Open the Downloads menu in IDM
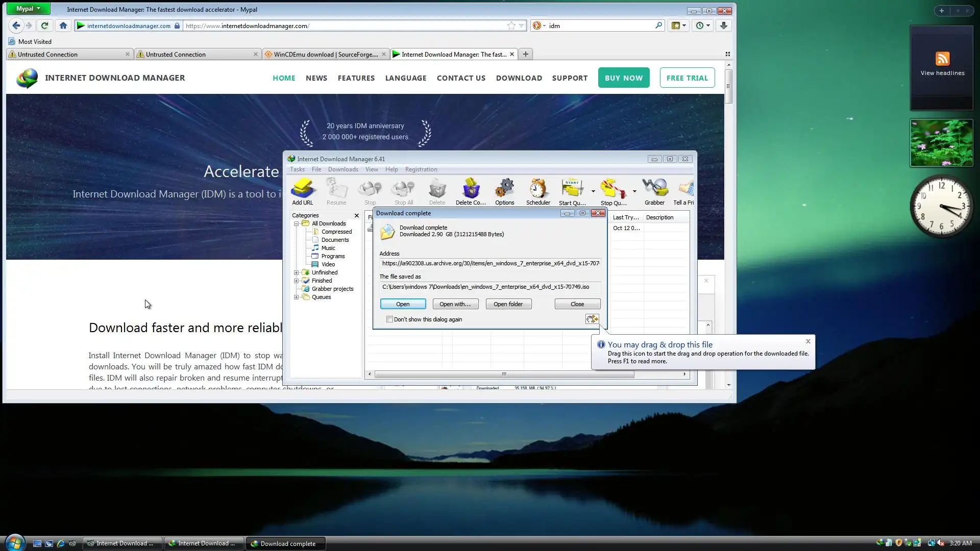 [x=343, y=169]
